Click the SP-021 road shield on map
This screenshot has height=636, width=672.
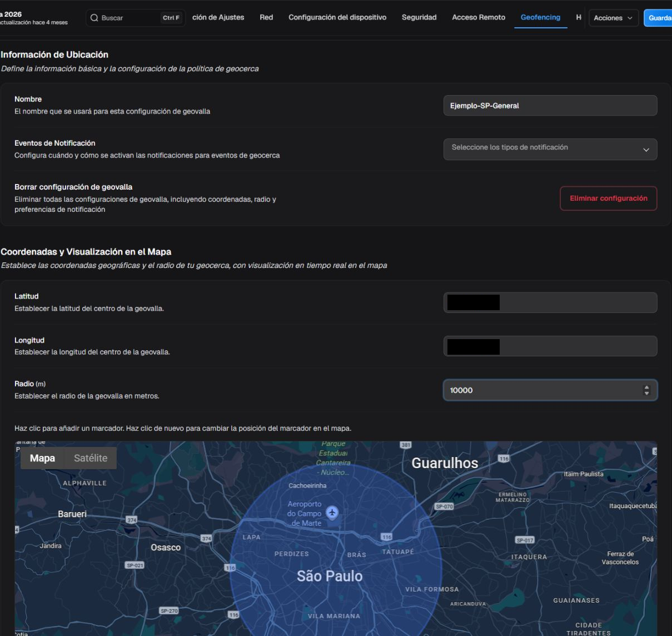point(135,565)
